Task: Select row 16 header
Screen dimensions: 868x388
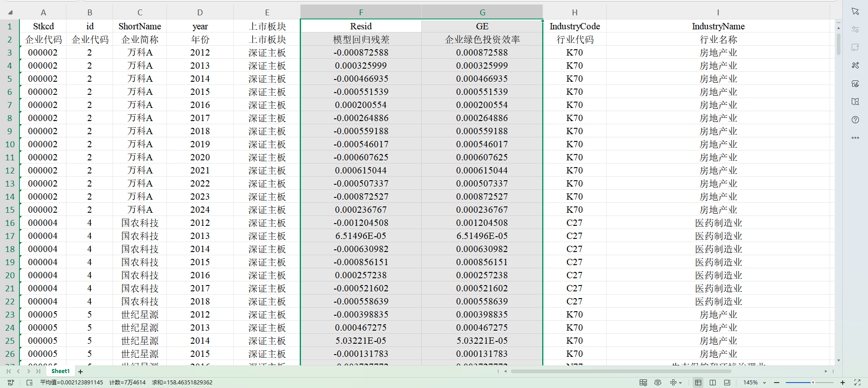Action: tap(9, 223)
